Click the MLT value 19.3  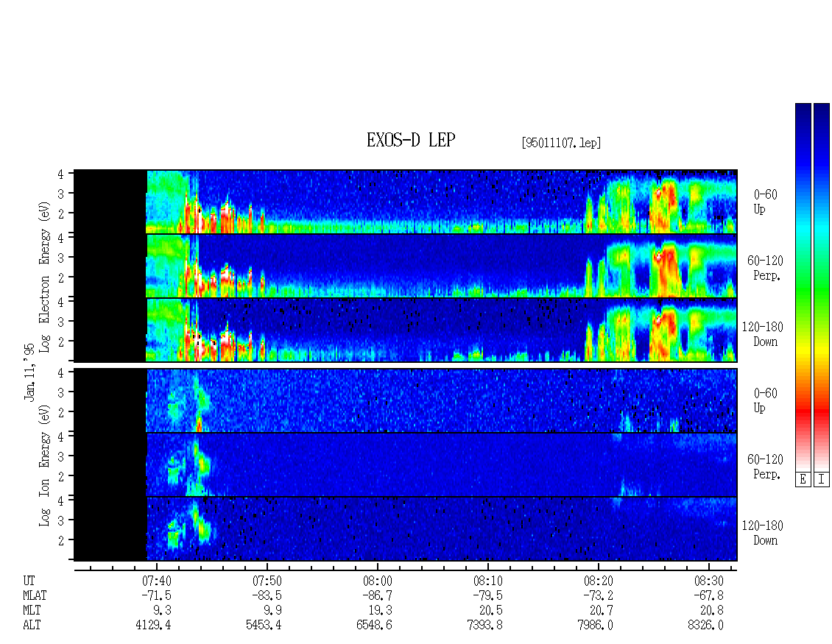point(380,611)
